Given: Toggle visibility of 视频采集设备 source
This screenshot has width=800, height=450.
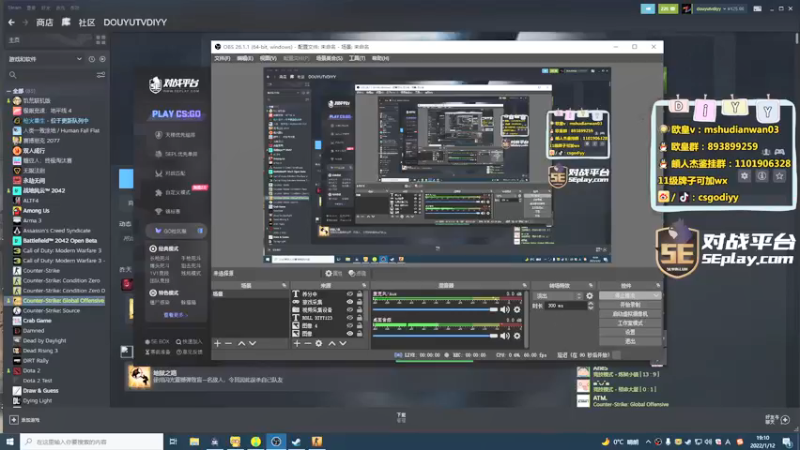Looking at the screenshot, I should tap(350, 310).
